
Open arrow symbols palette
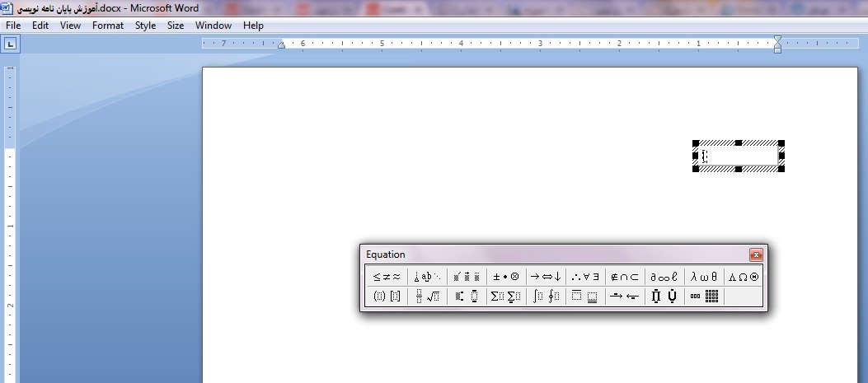pyautogui.click(x=545, y=277)
